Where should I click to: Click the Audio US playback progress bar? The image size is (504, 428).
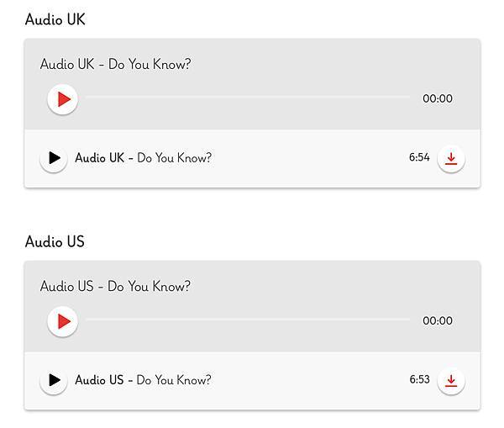(x=248, y=320)
